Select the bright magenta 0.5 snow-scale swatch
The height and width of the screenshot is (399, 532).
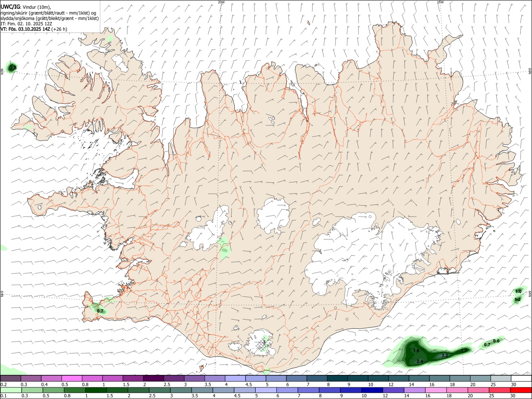coord(71,378)
